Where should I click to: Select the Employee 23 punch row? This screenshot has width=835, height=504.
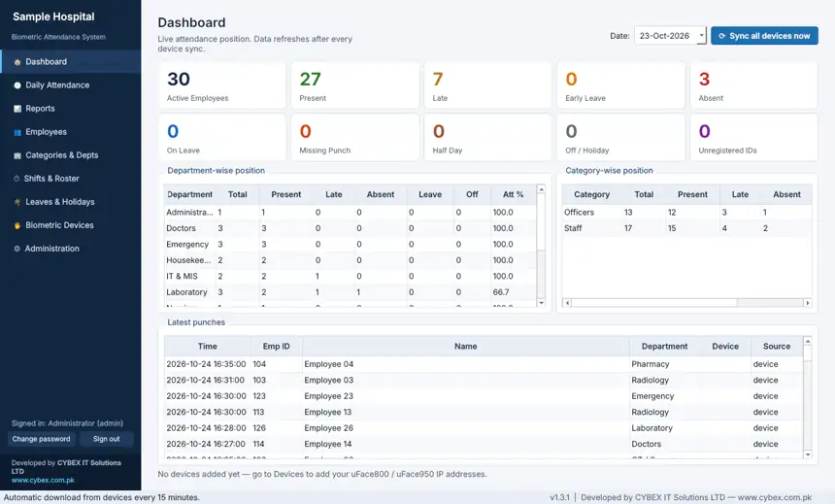(483, 396)
